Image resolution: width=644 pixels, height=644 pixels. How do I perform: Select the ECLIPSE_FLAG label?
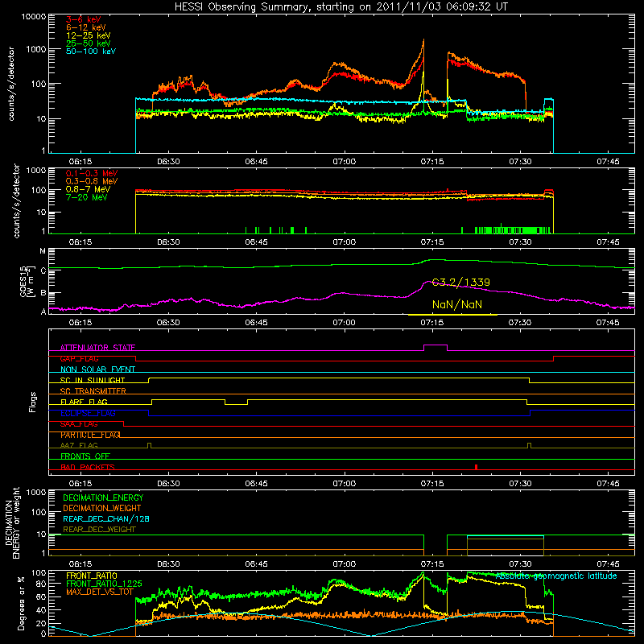pos(88,413)
